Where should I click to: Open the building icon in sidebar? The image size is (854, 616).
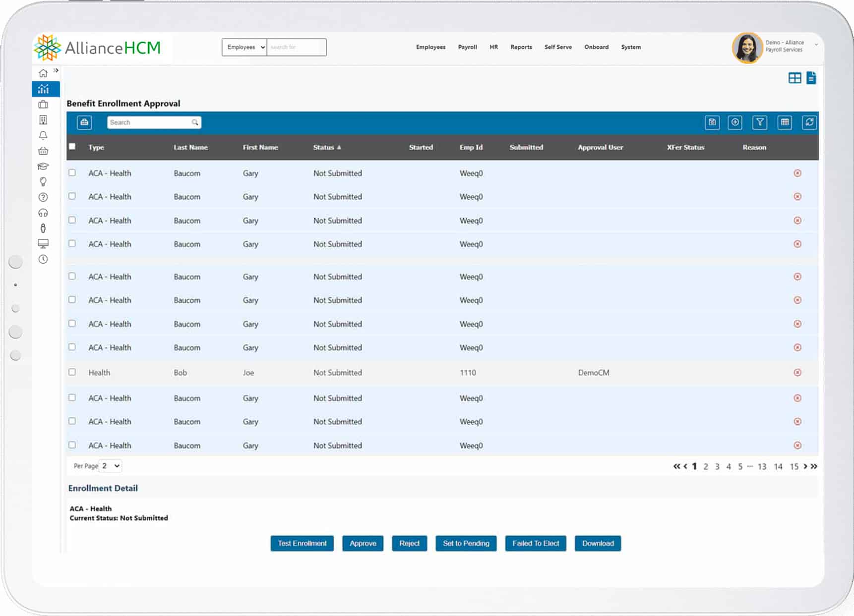click(43, 120)
